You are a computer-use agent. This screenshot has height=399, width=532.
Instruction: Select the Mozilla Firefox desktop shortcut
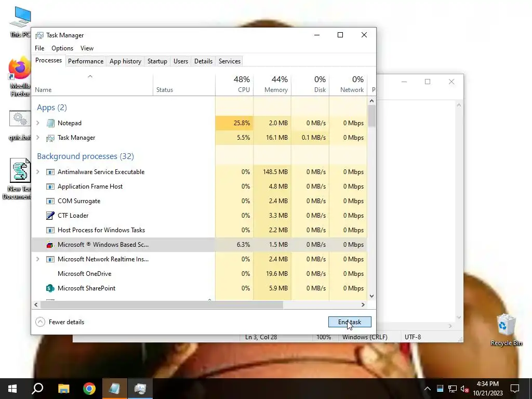[20, 77]
